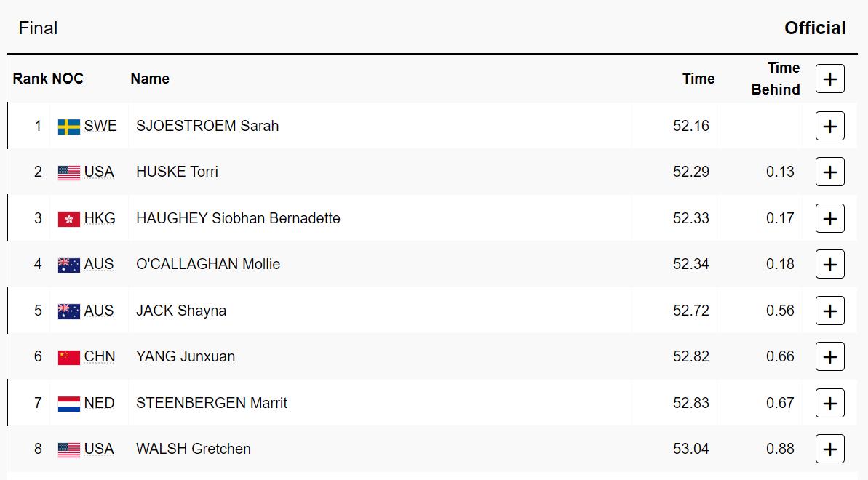
Task: Expand YANG Junxuan row details
Action: point(829,357)
